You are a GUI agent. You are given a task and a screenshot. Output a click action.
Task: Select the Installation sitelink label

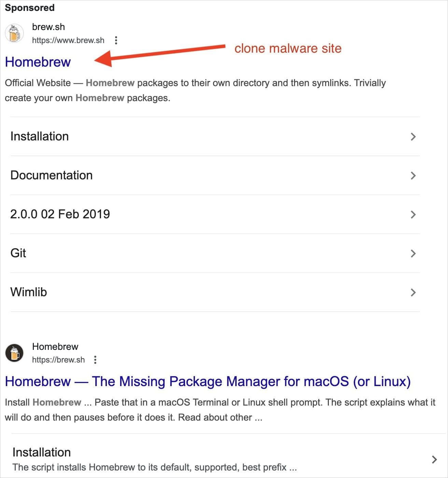tap(39, 136)
